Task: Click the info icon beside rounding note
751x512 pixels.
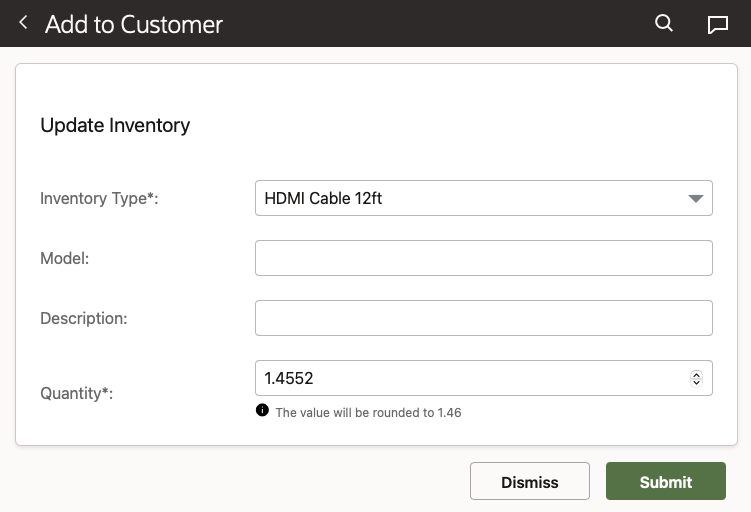Action: click(x=262, y=410)
